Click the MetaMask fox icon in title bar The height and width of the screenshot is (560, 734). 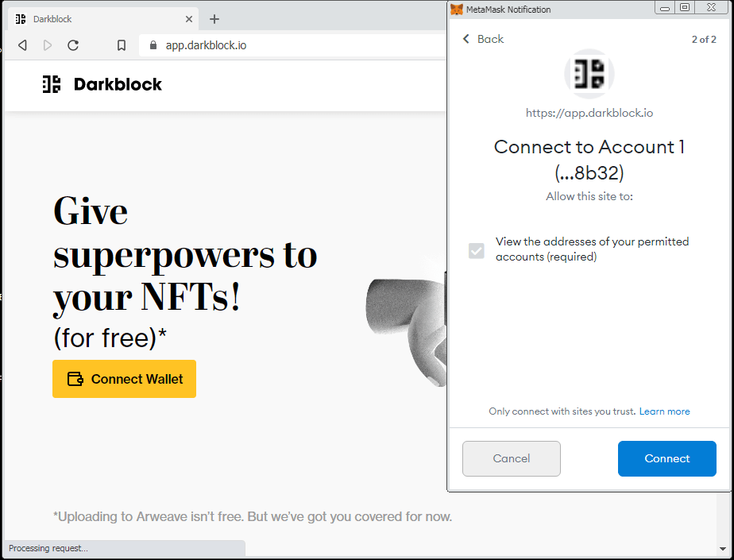[x=457, y=9]
